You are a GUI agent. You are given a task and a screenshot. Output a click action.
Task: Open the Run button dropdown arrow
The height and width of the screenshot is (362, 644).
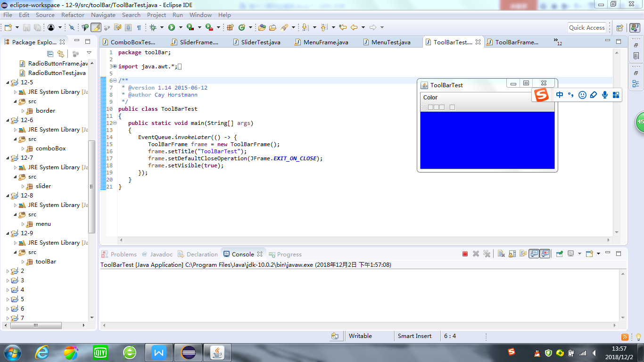tap(180, 27)
